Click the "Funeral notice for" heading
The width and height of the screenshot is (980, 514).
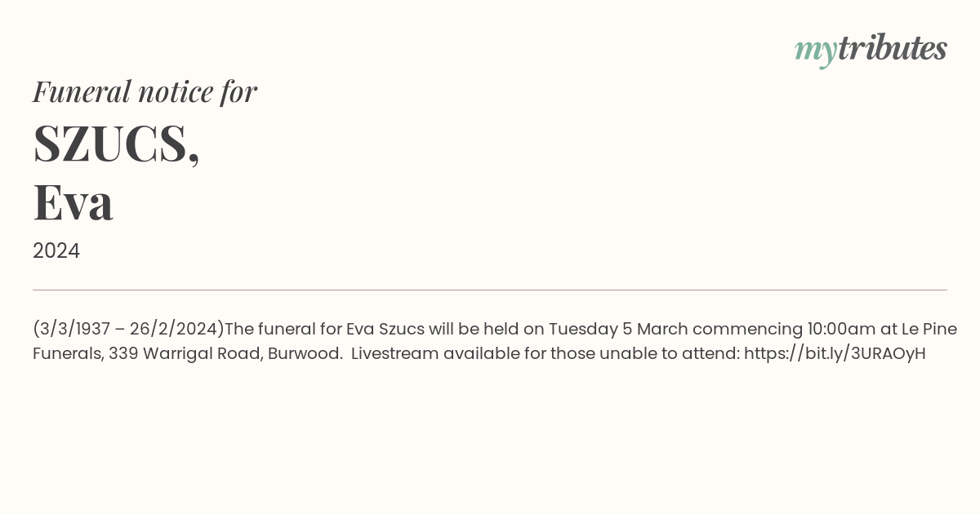point(145,91)
